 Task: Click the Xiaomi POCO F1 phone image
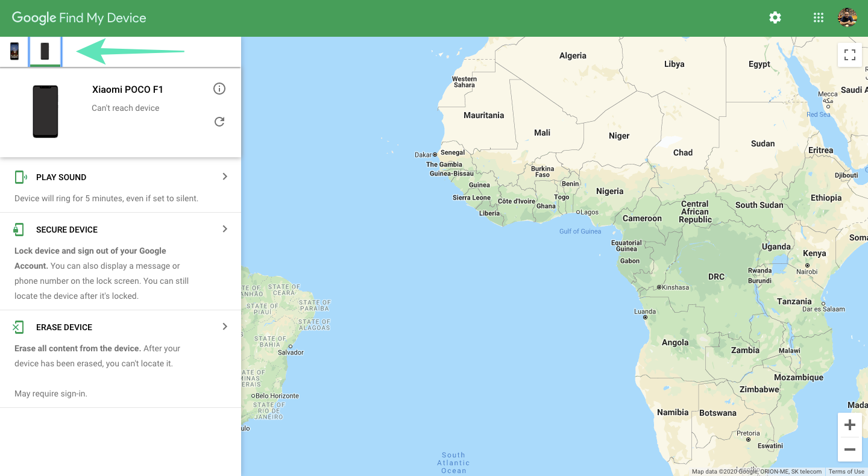pos(45,111)
